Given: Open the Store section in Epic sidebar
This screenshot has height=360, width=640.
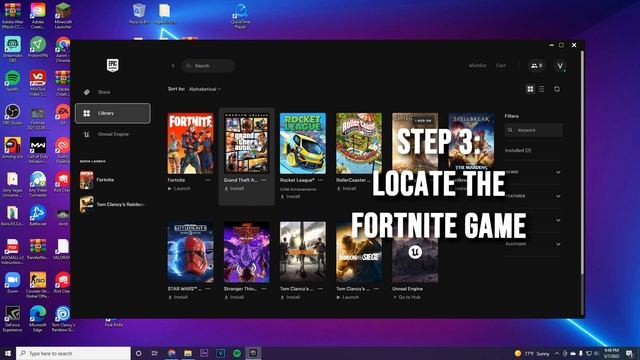Looking at the screenshot, I should (104, 92).
